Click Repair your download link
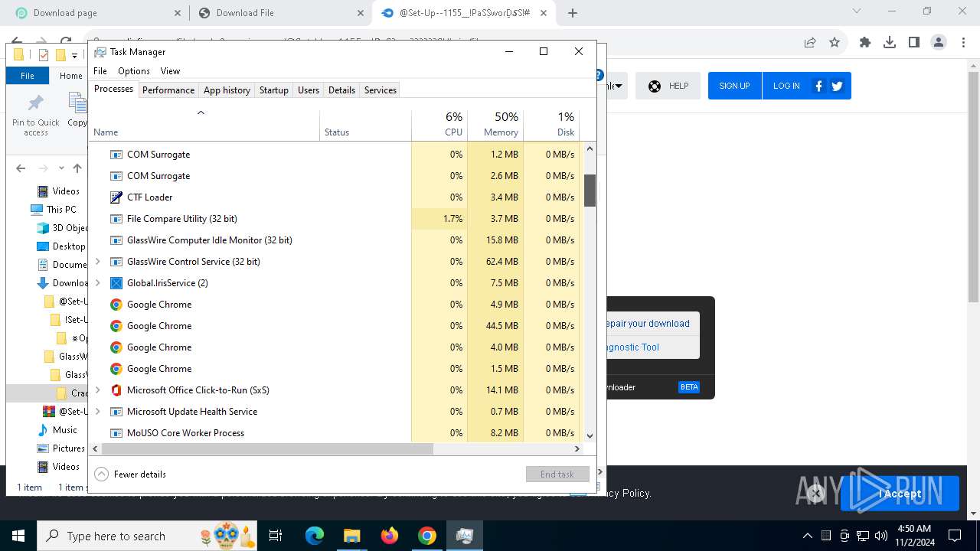This screenshot has width=980, height=551. pyautogui.click(x=648, y=324)
